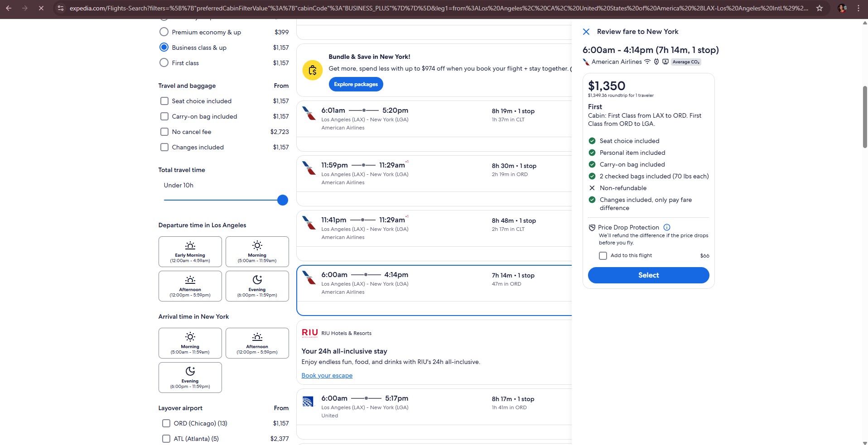Click the Total travel time slider handle
868x445 pixels.
283,200
